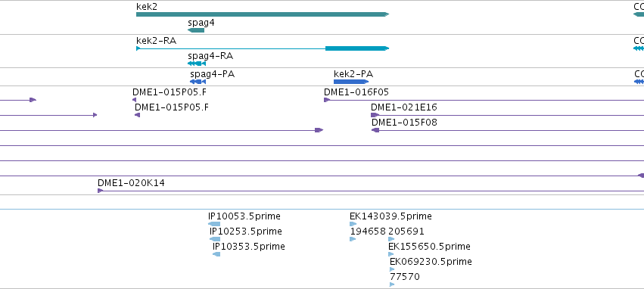Viewport: 644px width, 289px height.
Task: Select the DME1-016F05 clone start arrow
Action: [x=327, y=100]
